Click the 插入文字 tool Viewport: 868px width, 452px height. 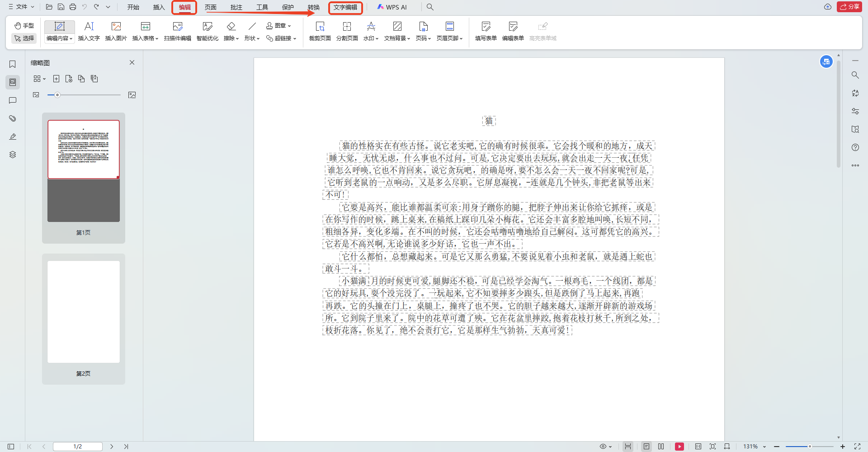click(x=89, y=32)
